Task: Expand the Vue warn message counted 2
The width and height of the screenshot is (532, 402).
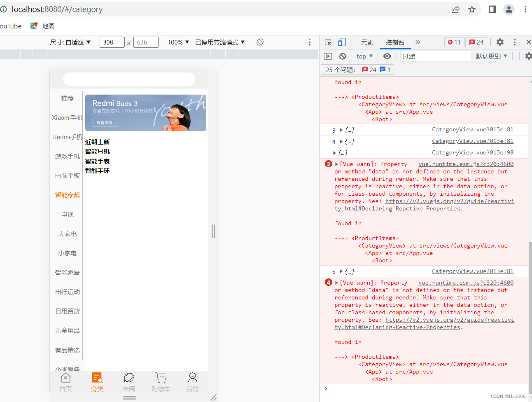Action: pyautogui.click(x=337, y=164)
